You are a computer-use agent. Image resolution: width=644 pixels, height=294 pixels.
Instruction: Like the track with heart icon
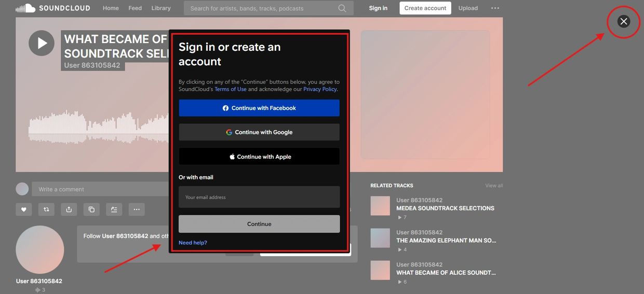tap(24, 209)
